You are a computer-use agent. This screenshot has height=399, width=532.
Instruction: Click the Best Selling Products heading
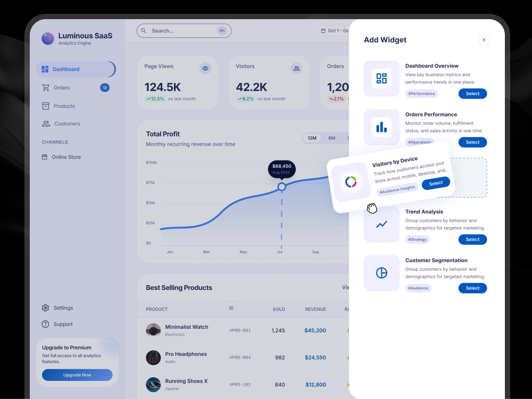point(179,288)
